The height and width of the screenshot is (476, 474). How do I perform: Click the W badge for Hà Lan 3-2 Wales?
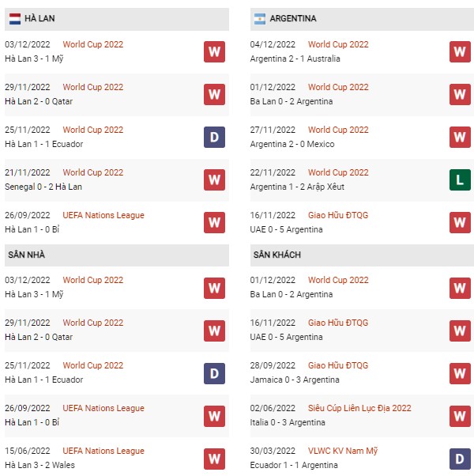pyautogui.click(x=214, y=459)
